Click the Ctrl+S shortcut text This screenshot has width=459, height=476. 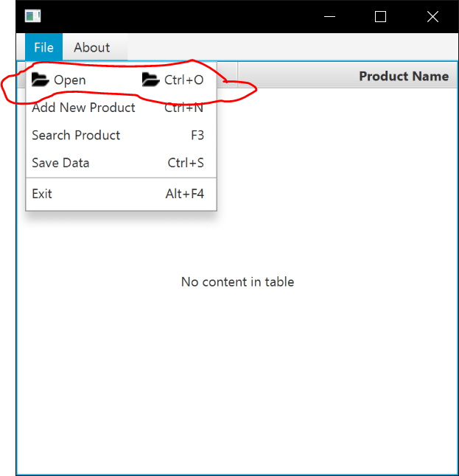(x=186, y=163)
